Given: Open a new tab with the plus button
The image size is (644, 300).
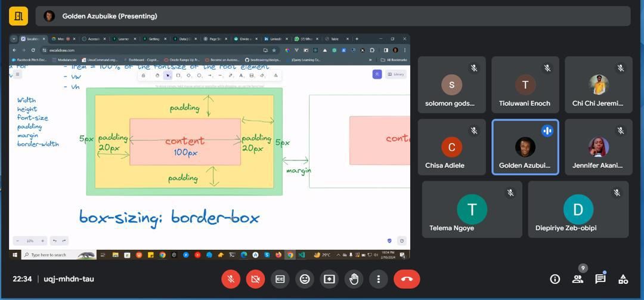Looking at the screenshot, I should pyautogui.click(x=357, y=39).
